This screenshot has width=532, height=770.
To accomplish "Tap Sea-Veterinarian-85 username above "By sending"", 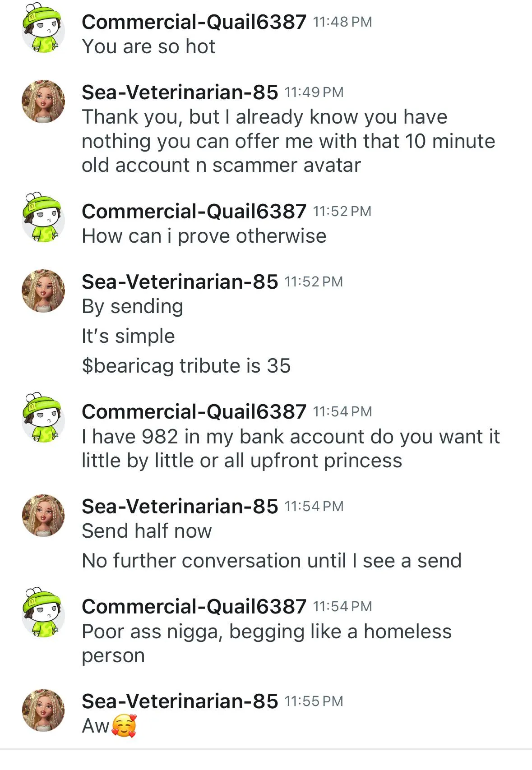I will click(180, 282).
